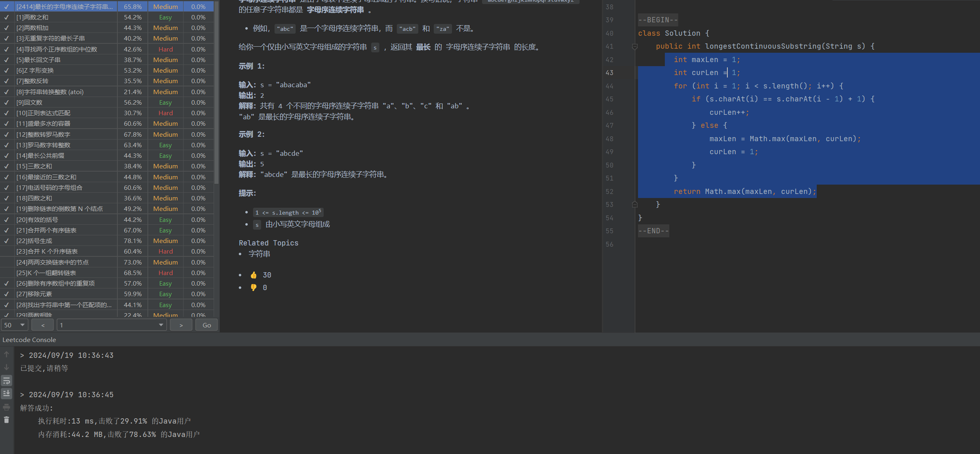Viewport: 980px width, 454px height.
Task: Click the 解答成功 message in the console
Action: coord(37,408)
